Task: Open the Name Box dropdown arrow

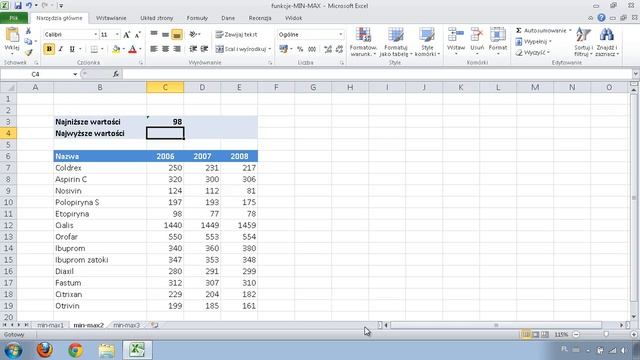Action: (75, 74)
